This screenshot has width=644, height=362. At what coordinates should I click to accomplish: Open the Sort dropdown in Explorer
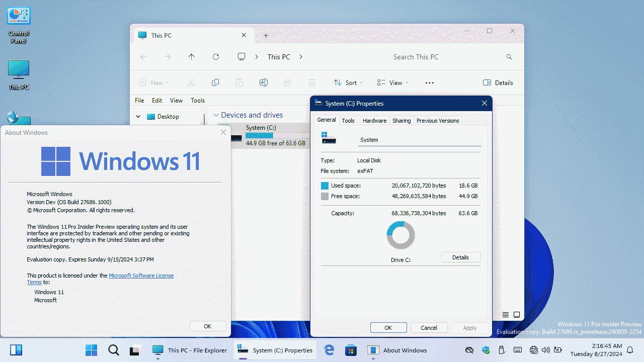tap(348, 82)
